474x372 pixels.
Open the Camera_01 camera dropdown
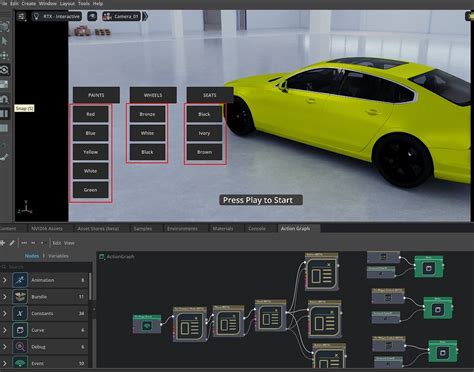[x=122, y=16]
